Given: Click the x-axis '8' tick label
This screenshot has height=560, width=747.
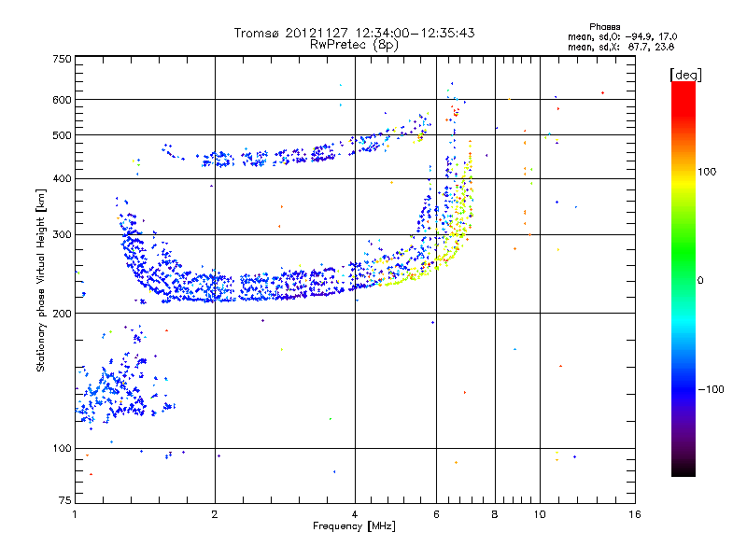Looking at the screenshot, I should point(495,514).
